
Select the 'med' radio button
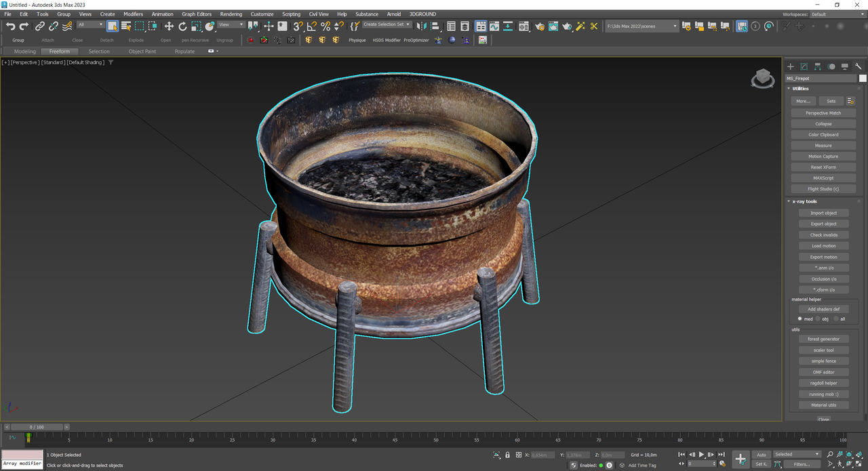[x=800, y=319]
